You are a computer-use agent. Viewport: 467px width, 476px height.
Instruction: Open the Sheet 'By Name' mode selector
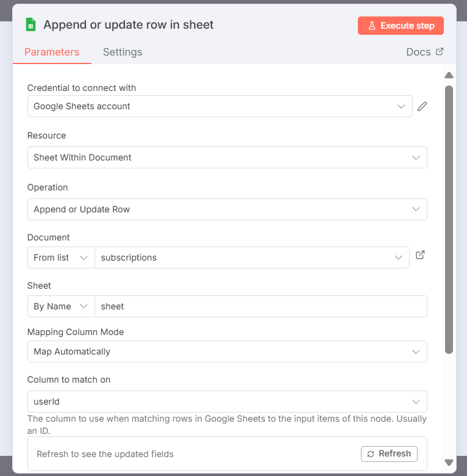pyautogui.click(x=61, y=306)
